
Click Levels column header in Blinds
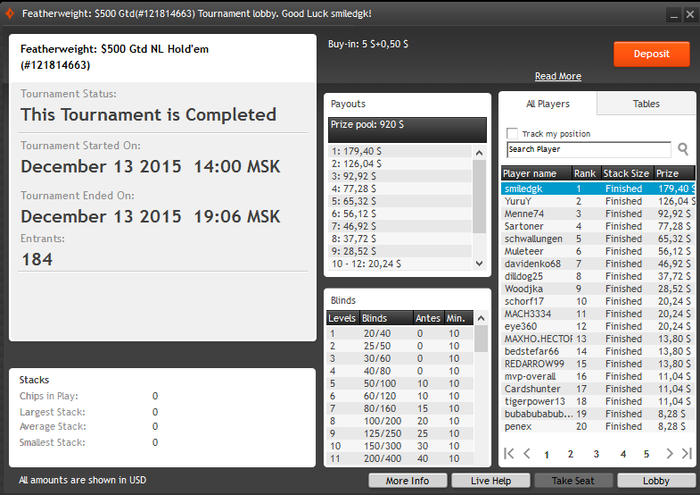point(342,318)
